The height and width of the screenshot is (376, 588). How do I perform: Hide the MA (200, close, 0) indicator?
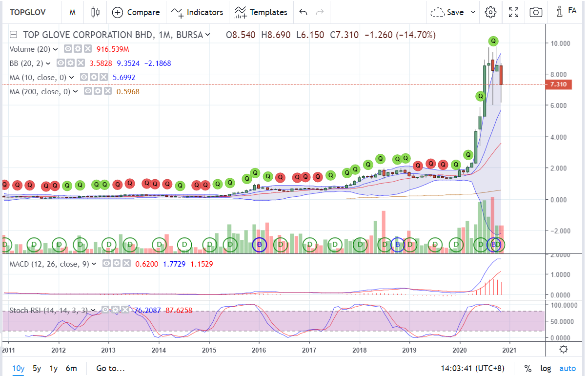(x=88, y=90)
